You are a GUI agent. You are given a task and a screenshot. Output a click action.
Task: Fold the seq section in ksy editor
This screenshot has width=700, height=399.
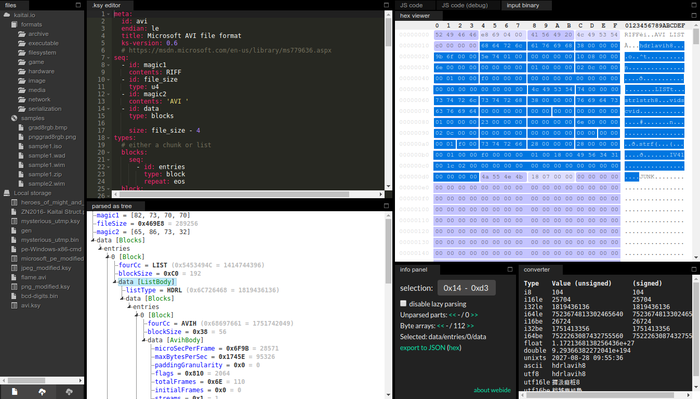click(x=108, y=58)
